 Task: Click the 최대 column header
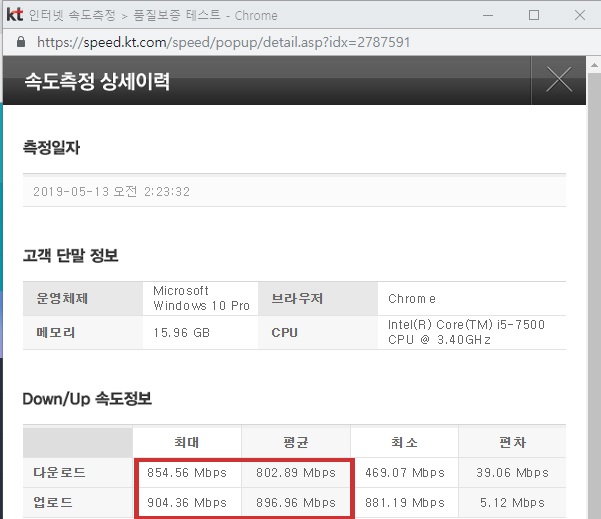click(187, 442)
